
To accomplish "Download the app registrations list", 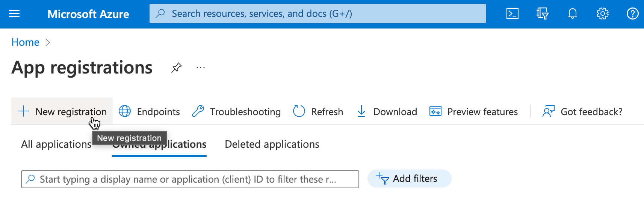I will [387, 111].
